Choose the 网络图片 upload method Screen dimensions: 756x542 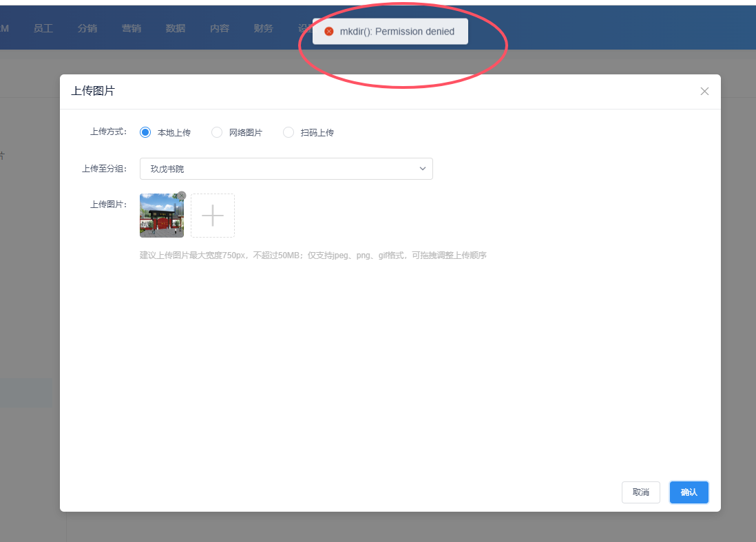pos(217,132)
